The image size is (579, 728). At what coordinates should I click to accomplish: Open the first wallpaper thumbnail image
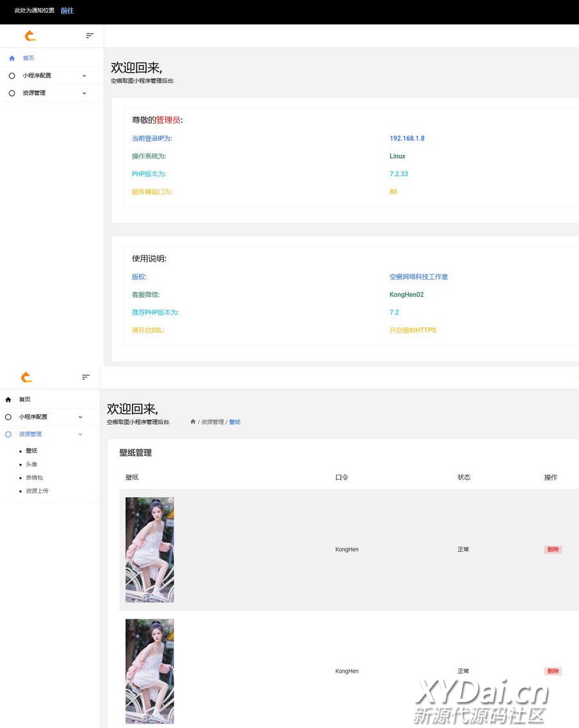tap(149, 549)
